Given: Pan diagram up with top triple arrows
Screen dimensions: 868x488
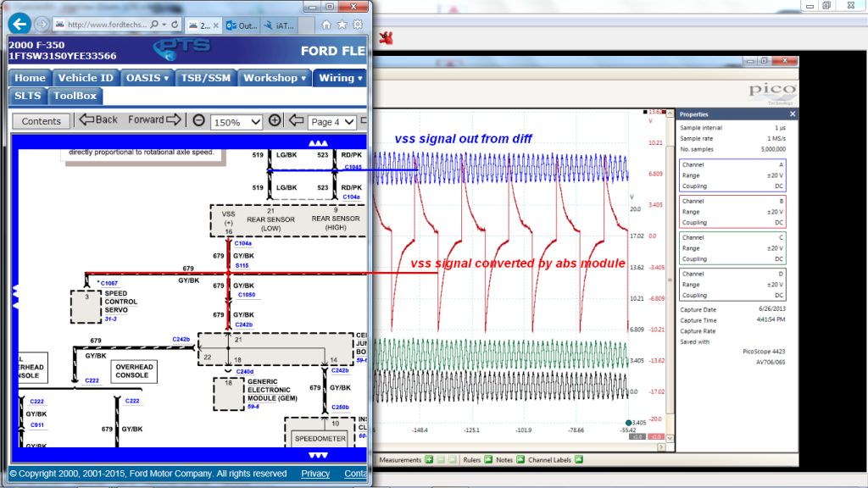Looking at the screenshot, I should click(318, 143).
